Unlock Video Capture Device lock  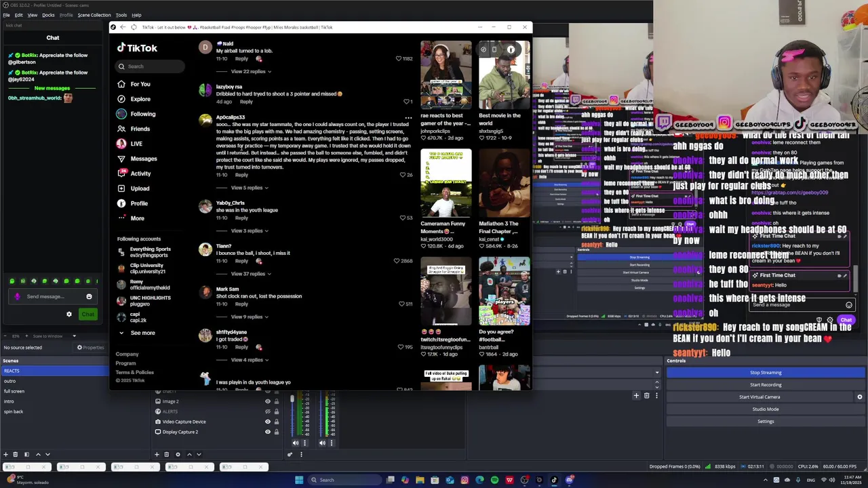tap(276, 422)
